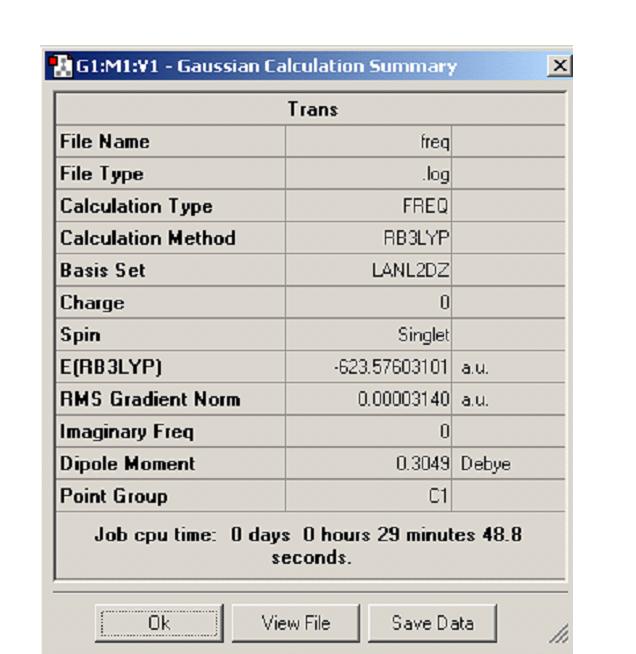Click the 'Debye' unit text

[485, 465]
